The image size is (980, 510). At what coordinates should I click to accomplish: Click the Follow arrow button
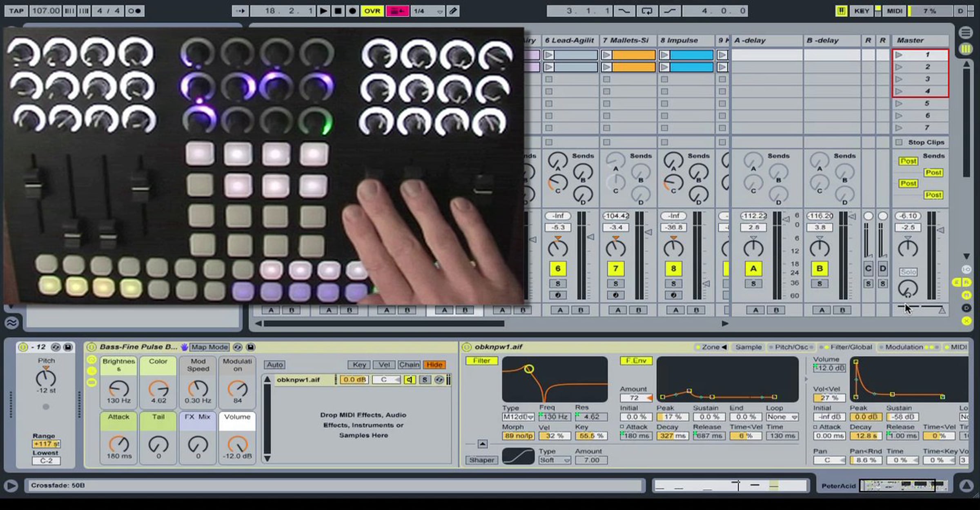[240, 11]
